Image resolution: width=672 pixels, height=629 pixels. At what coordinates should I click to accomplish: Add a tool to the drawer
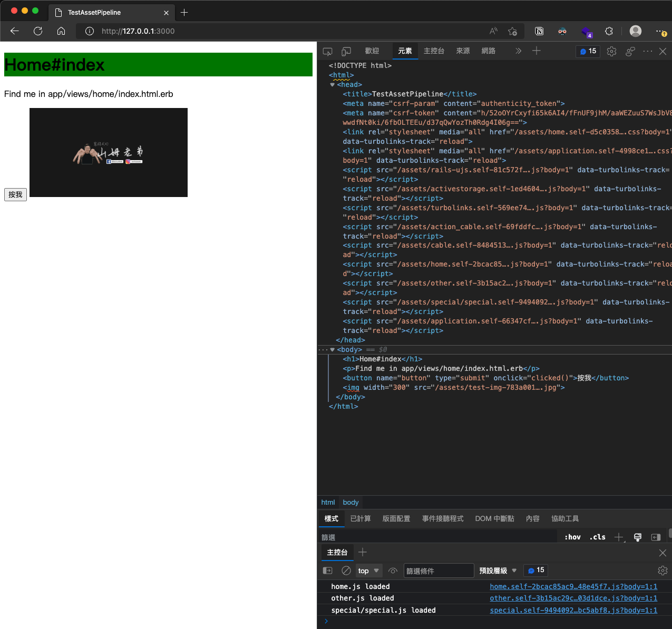(363, 552)
